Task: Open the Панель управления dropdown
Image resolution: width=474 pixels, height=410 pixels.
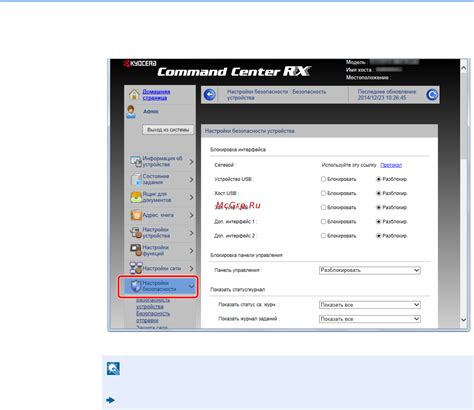Action: tap(370, 270)
